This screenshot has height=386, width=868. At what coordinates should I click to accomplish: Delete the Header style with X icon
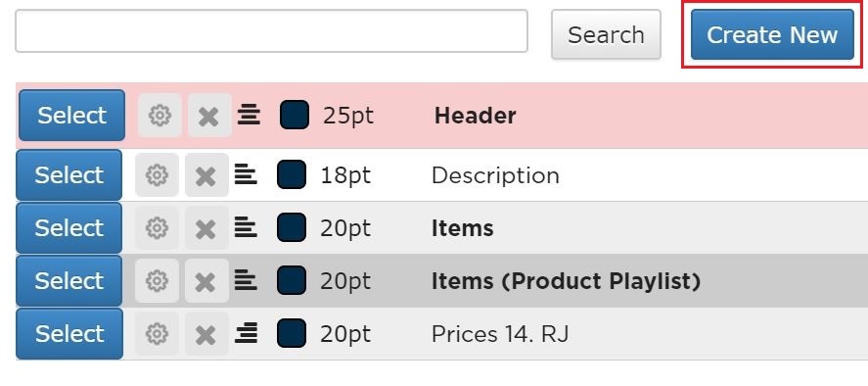pyautogui.click(x=209, y=116)
